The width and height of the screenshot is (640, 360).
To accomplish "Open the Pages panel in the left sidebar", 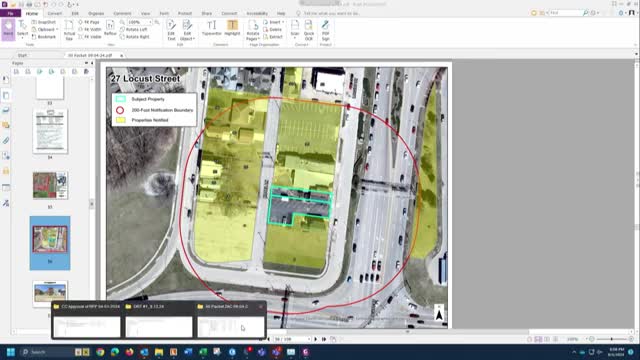I will pos(6,95).
